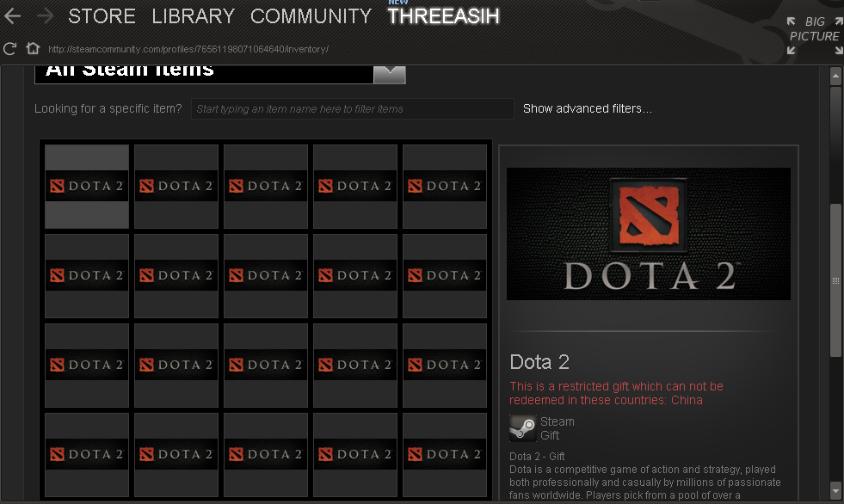This screenshot has width=844, height=504.
Task: Launch Big Picture mode
Action: pyautogui.click(x=815, y=35)
